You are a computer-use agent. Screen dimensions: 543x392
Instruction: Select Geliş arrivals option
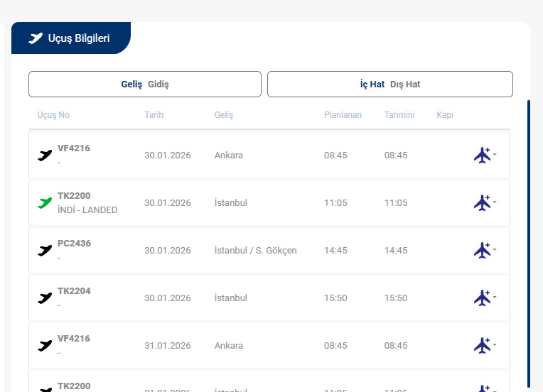point(131,85)
